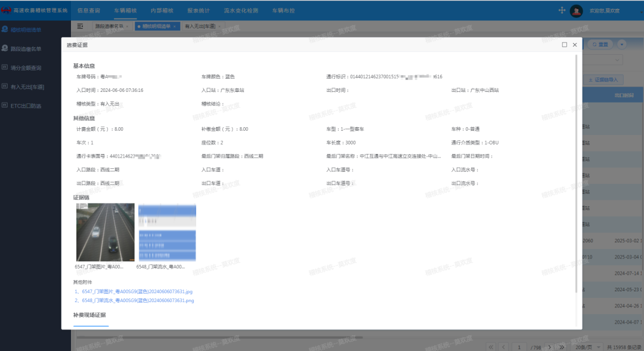Image resolution: width=644 pixels, height=351 pixels.
Task: Click the 最后门架名称 text
Action: tap(383, 156)
